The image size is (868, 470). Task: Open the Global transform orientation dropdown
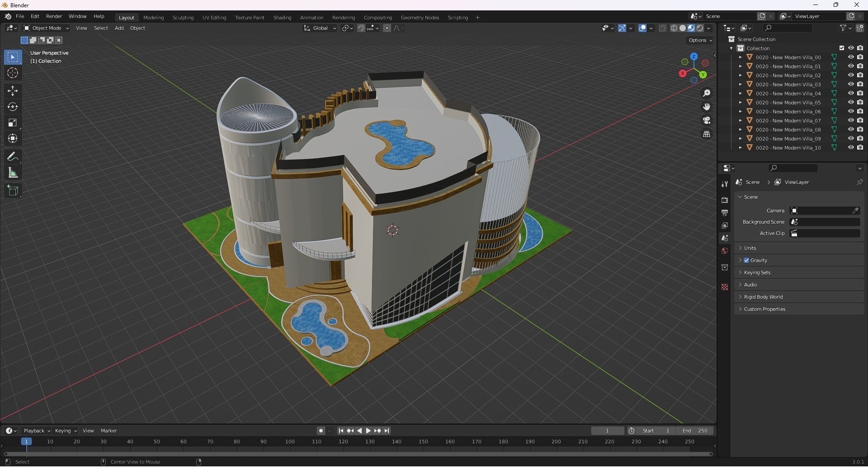pyautogui.click(x=320, y=28)
